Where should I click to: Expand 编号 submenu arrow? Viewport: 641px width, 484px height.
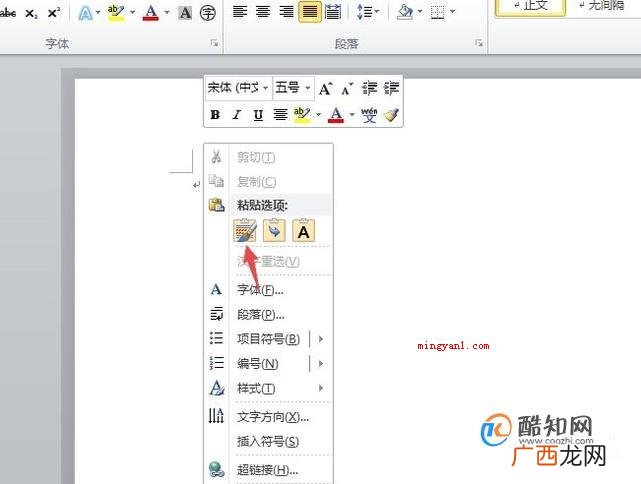pyautogui.click(x=321, y=363)
